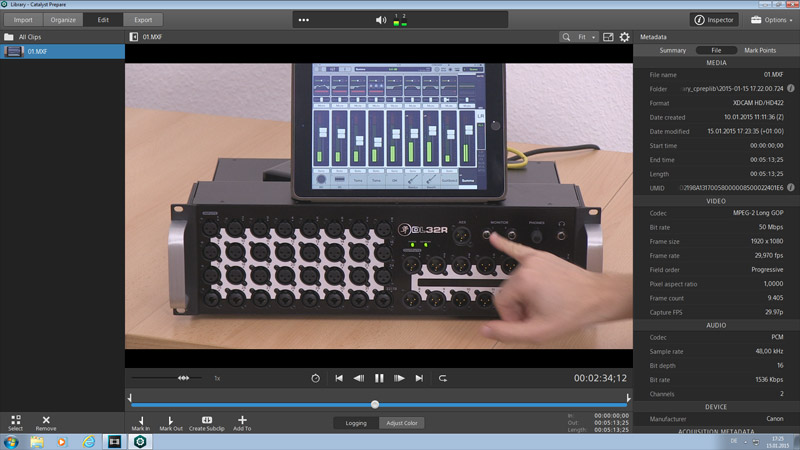
Task: Toggle the Inspector panel
Action: [x=714, y=20]
